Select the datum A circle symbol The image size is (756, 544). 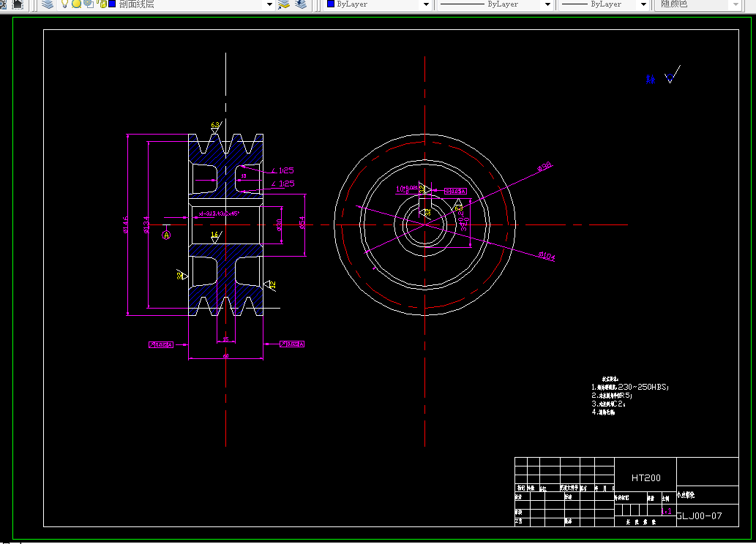(x=166, y=235)
